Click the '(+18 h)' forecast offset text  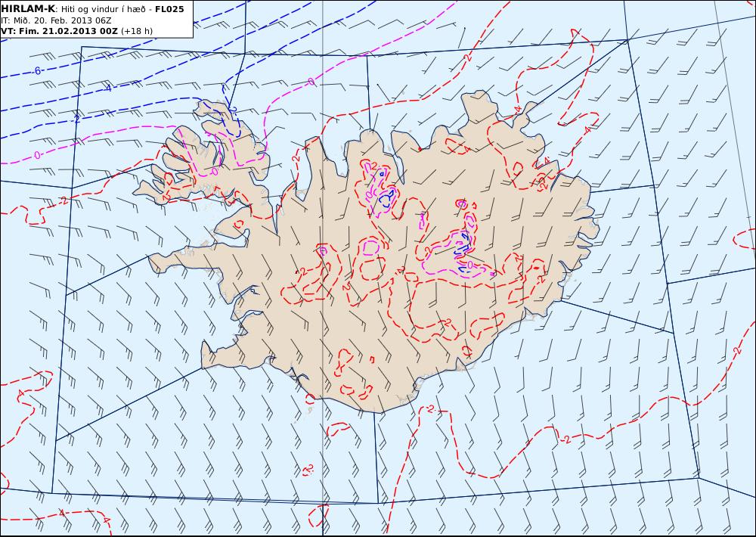pyautogui.click(x=136, y=31)
